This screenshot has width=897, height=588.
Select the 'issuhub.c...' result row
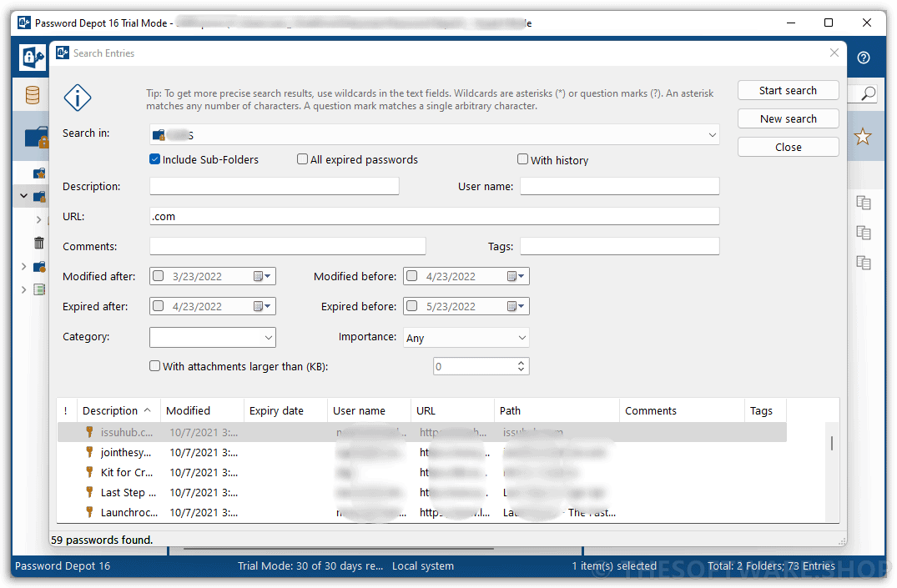422,432
